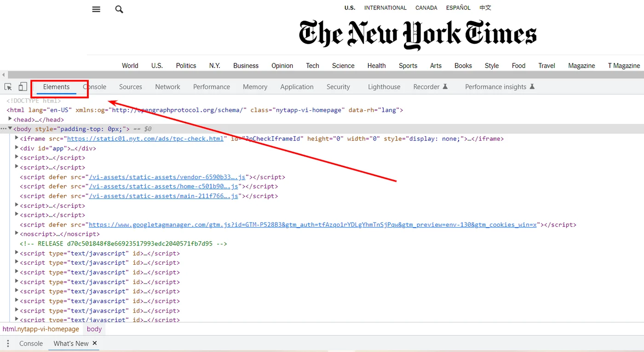Open the Science section

click(x=343, y=66)
